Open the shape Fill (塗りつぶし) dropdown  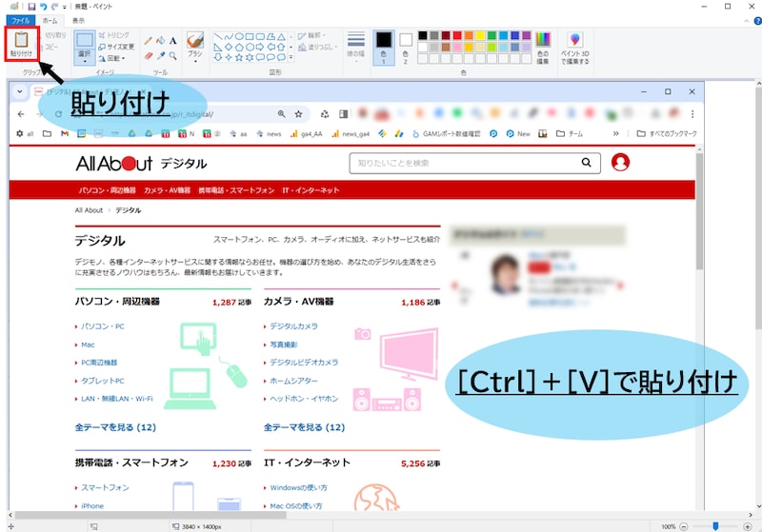click(318, 47)
